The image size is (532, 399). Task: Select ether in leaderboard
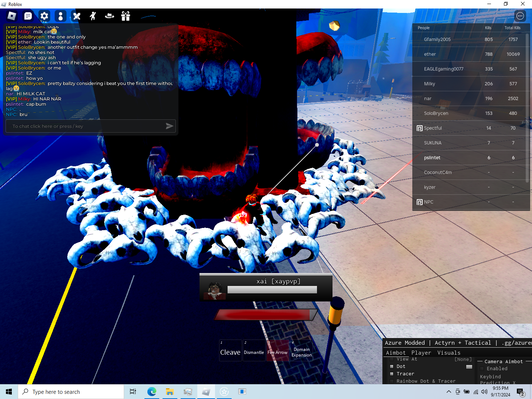pos(471,54)
